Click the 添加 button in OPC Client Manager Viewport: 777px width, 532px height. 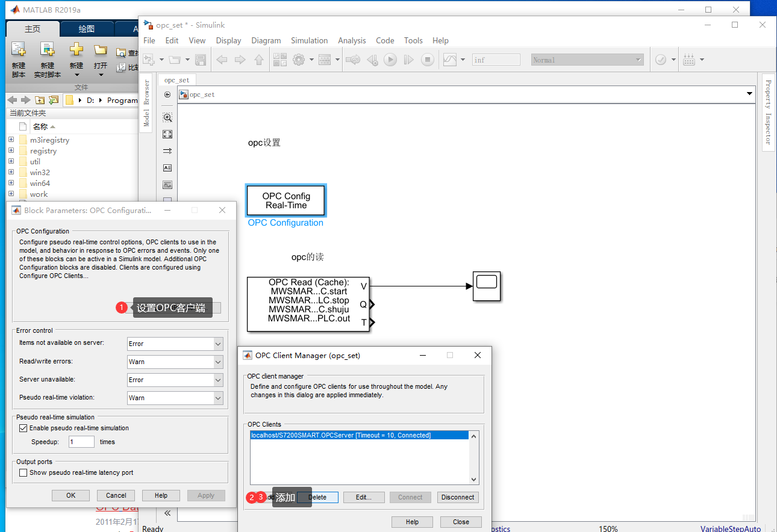point(292,498)
